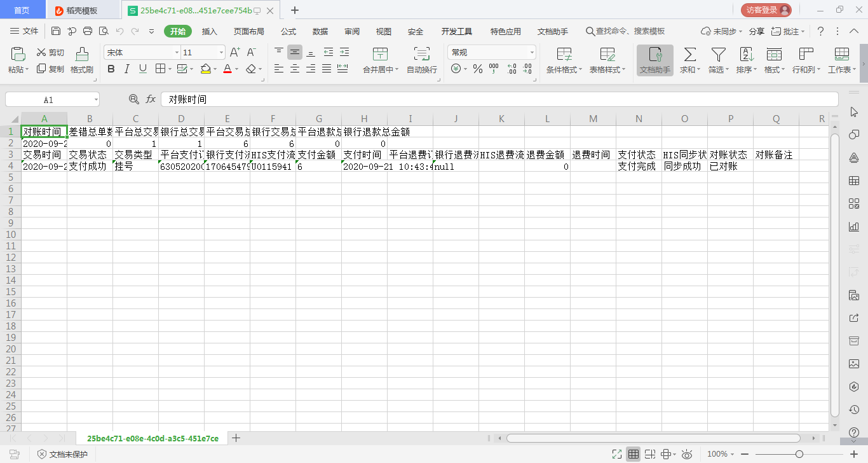Open the chart panel icon in right sidebar

[854, 226]
